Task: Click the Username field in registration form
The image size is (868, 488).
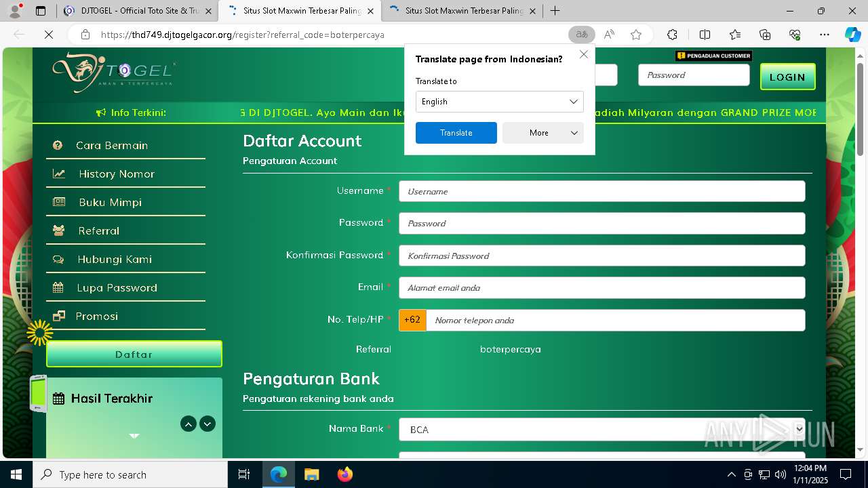Action: pos(602,191)
